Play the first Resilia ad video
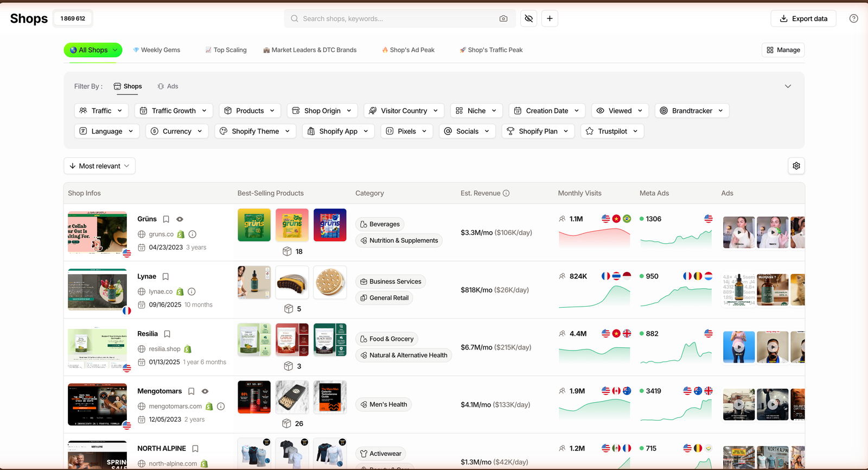This screenshot has width=868, height=470. (739, 347)
